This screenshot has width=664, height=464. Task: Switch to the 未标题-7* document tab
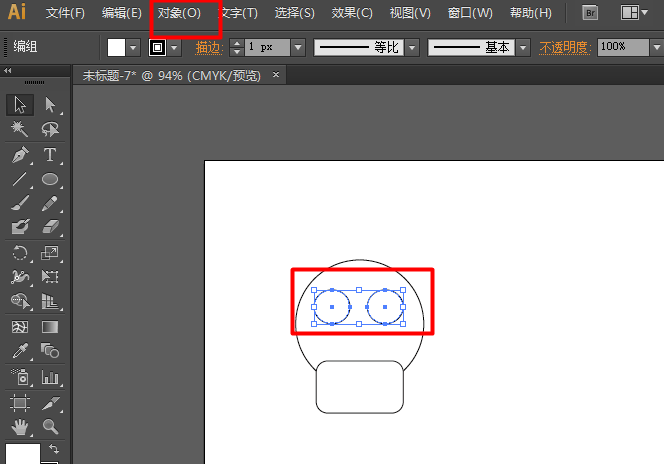[x=172, y=76]
